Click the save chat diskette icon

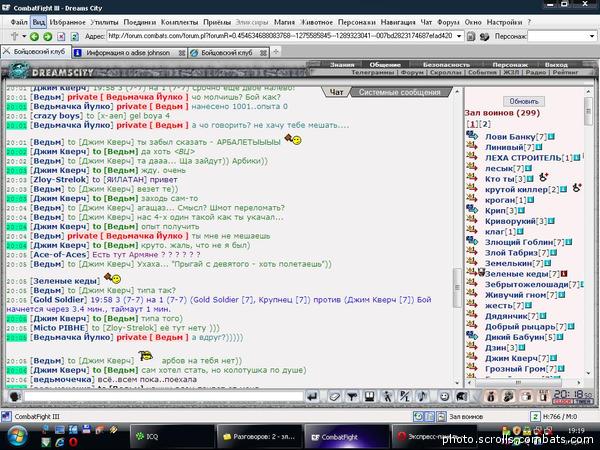pyautogui.click(x=369, y=397)
